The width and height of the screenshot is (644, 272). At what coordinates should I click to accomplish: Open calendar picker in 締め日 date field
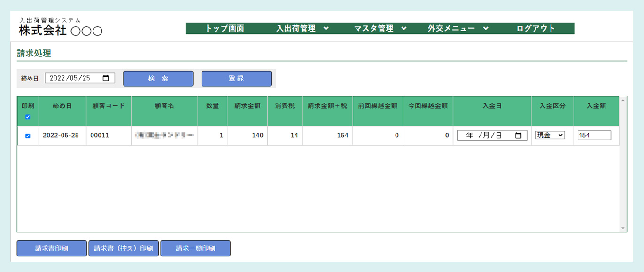[x=106, y=79]
